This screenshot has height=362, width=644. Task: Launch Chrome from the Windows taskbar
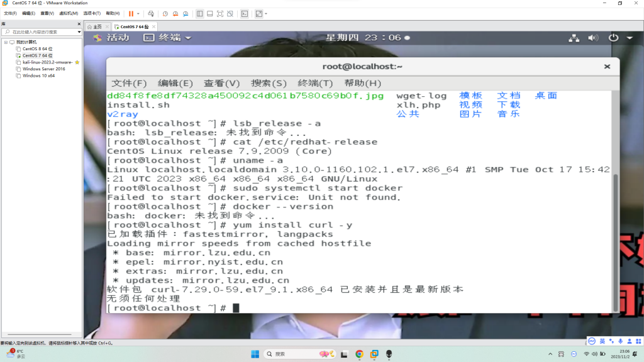pyautogui.click(x=359, y=354)
